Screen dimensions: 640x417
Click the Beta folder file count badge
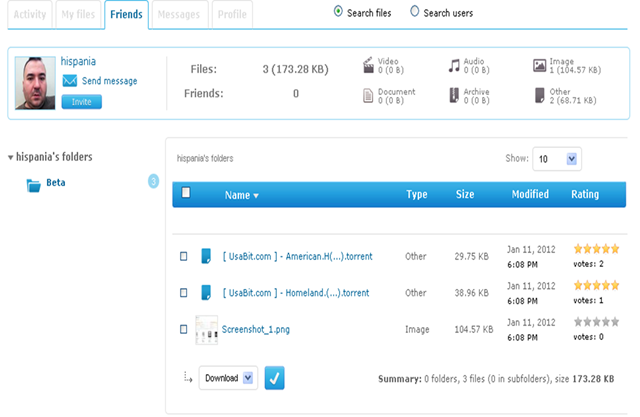click(153, 181)
